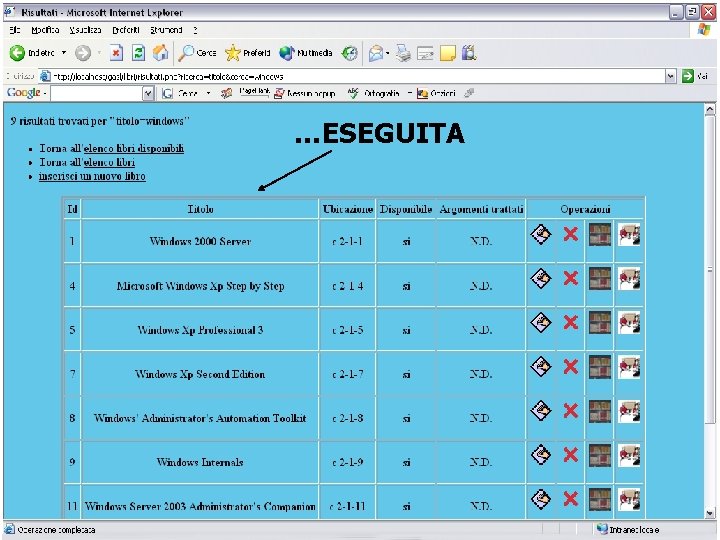The image size is (720, 540).
Task: Open the Multimedia globe button
Action: pos(305,53)
